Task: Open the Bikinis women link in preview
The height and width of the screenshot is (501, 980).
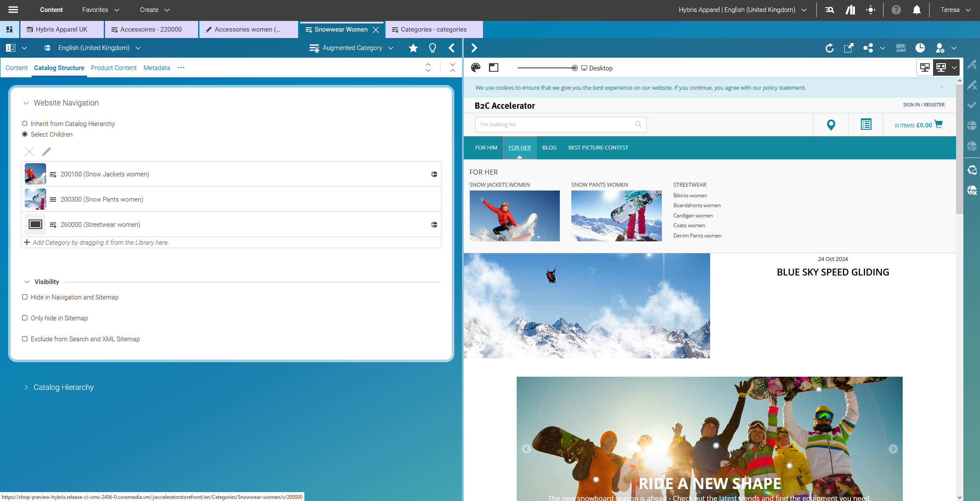Action: coord(690,195)
